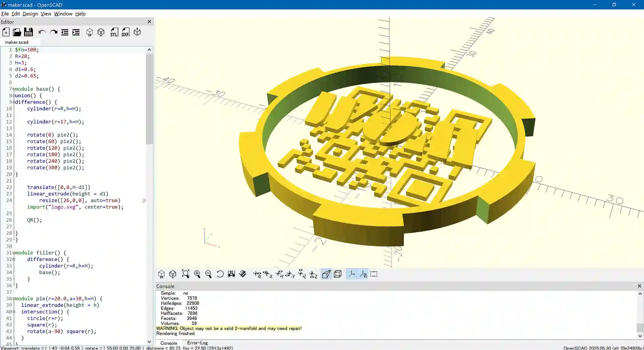Close the Console panel
The image size is (644, 350).
point(639,286)
